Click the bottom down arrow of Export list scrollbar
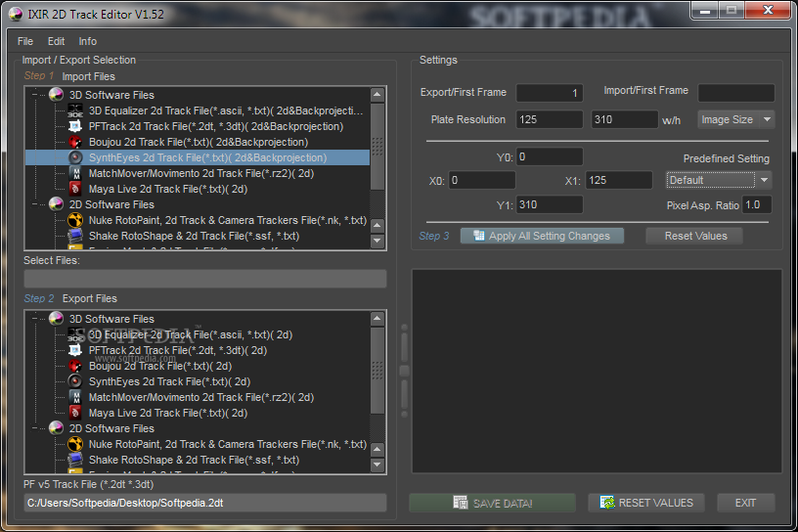798x532 pixels. [377, 465]
